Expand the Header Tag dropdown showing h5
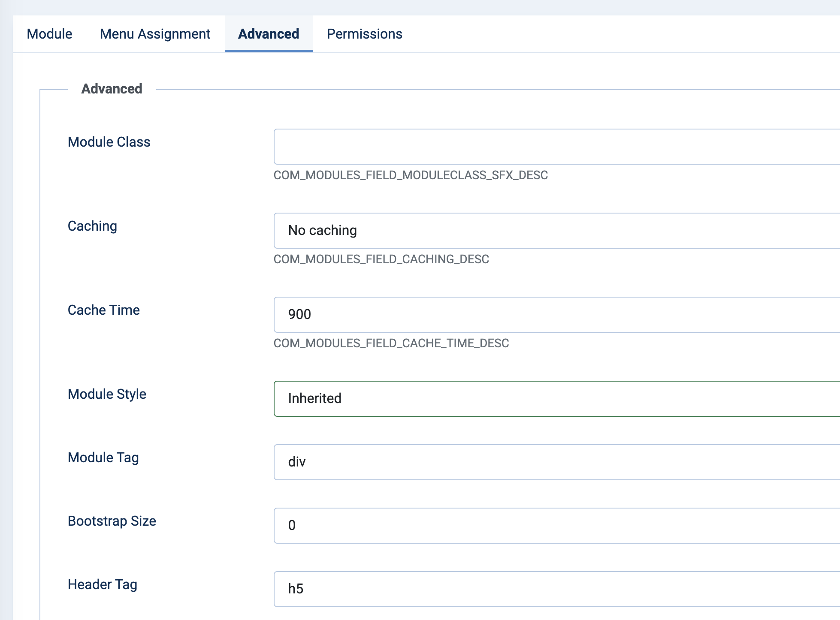 (x=472, y=589)
